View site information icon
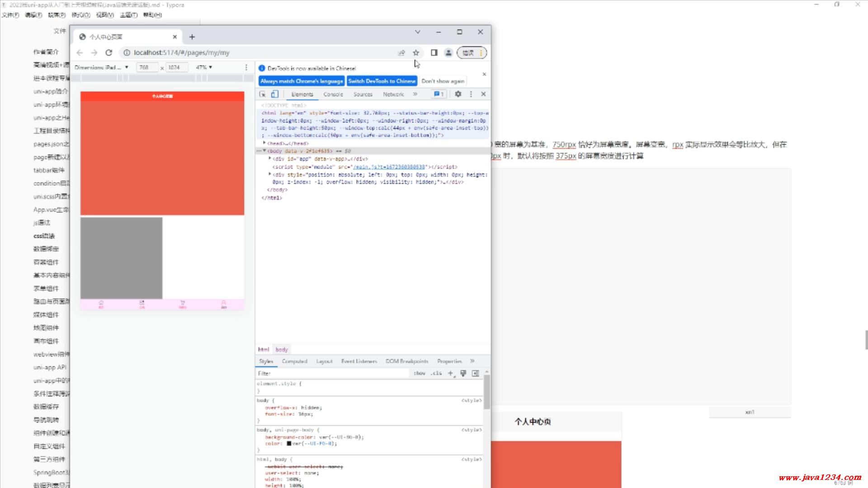This screenshot has height=488, width=868. coord(127,53)
